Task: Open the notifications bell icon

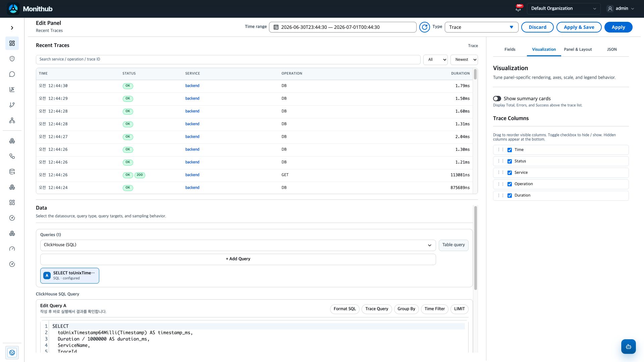Action: (518, 9)
